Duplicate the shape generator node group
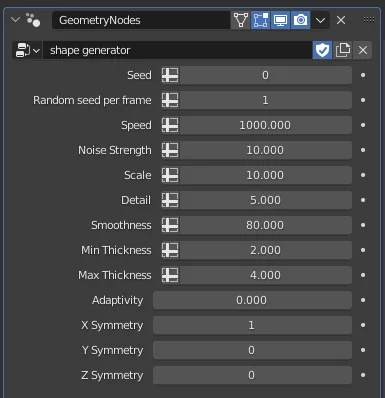 [x=343, y=50]
